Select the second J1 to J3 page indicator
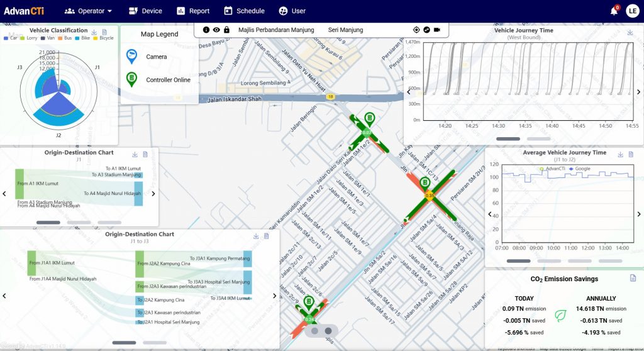Image resolution: width=644 pixels, height=351 pixels. point(155,342)
